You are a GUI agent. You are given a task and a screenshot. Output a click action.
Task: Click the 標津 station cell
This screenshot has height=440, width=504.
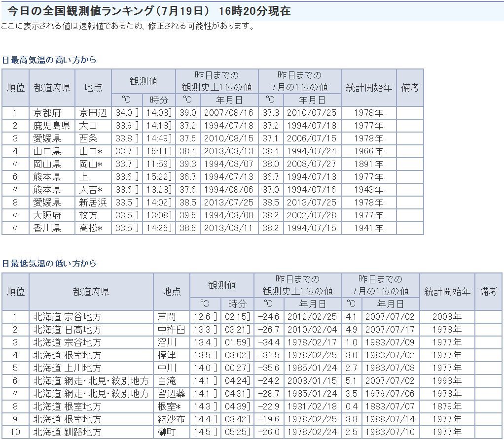(166, 355)
